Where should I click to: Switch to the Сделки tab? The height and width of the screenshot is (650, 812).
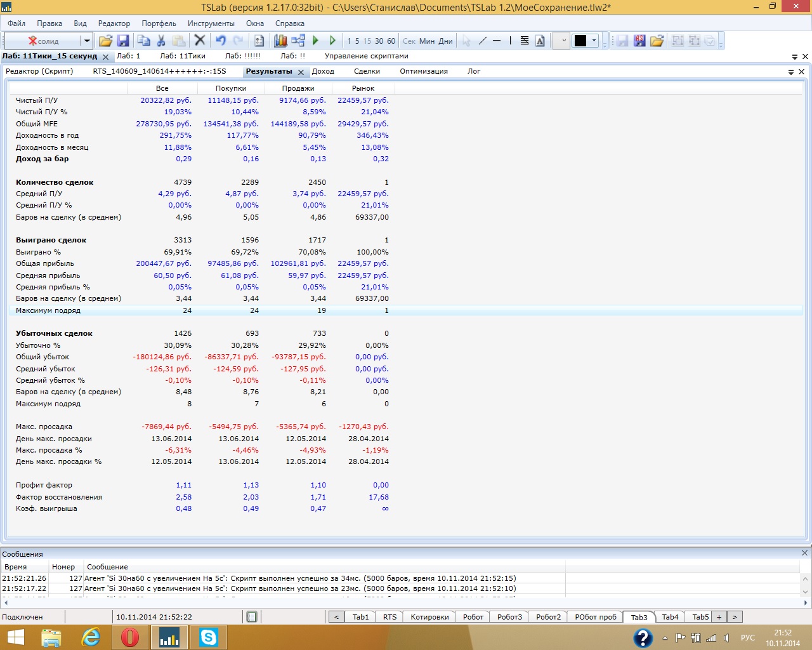(x=367, y=71)
